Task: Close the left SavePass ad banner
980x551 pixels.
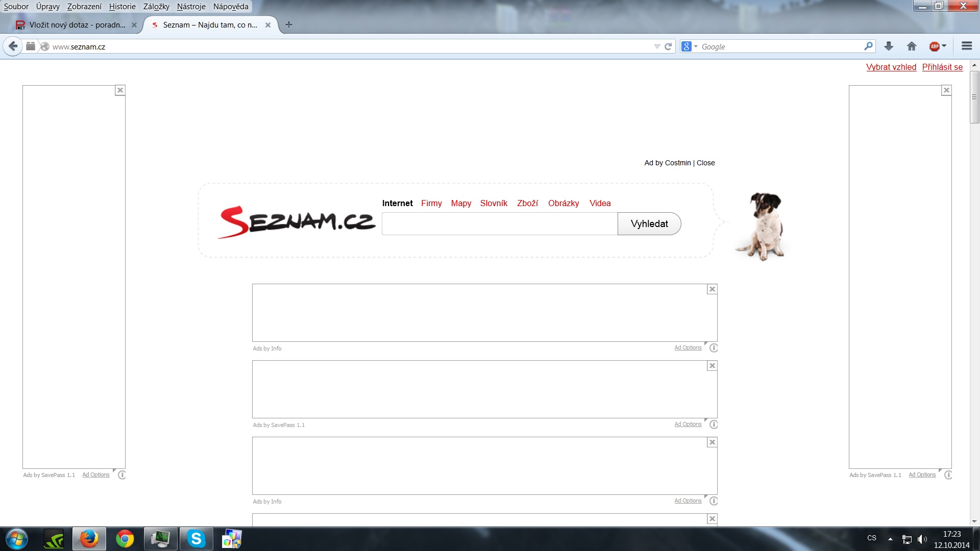Action: [x=120, y=90]
